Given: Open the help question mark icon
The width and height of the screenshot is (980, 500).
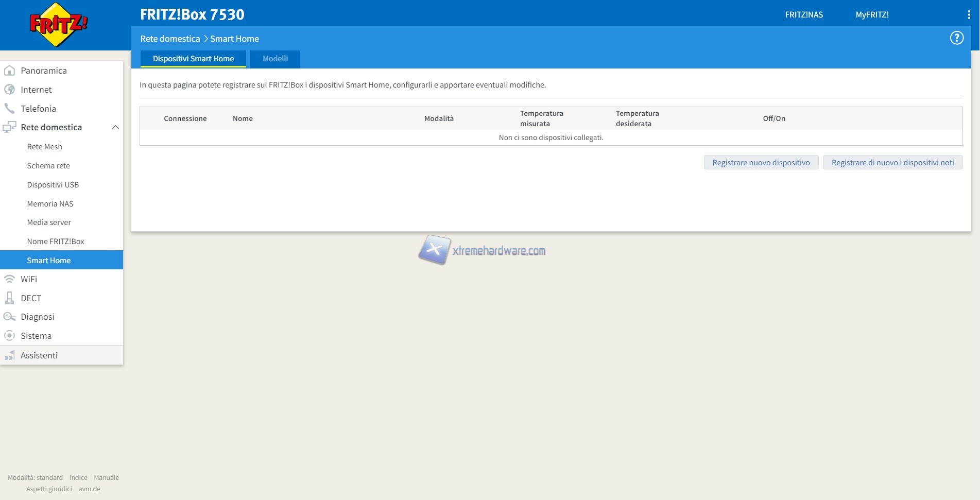Looking at the screenshot, I should point(956,38).
